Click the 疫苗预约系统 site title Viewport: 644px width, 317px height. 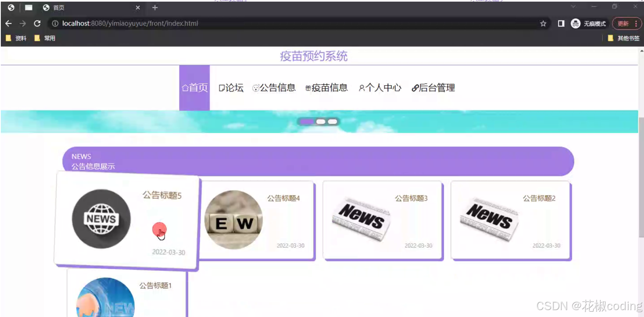[x=314, y=56]
